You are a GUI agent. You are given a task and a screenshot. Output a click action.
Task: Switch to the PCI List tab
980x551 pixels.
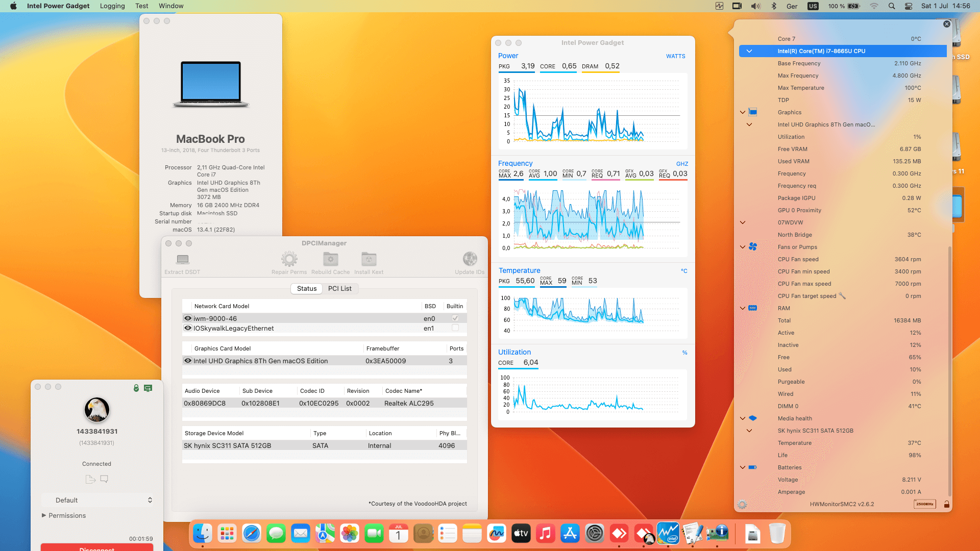(340, 288)
